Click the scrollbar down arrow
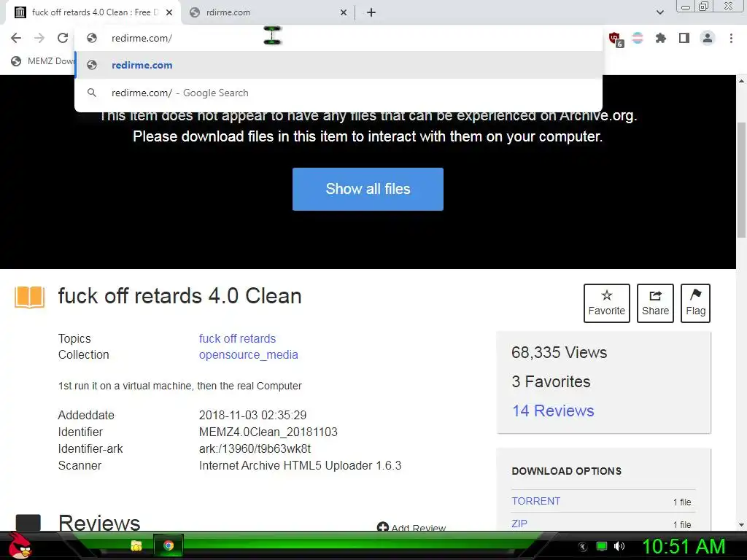 pyautogui.click(x=741, y=525)
